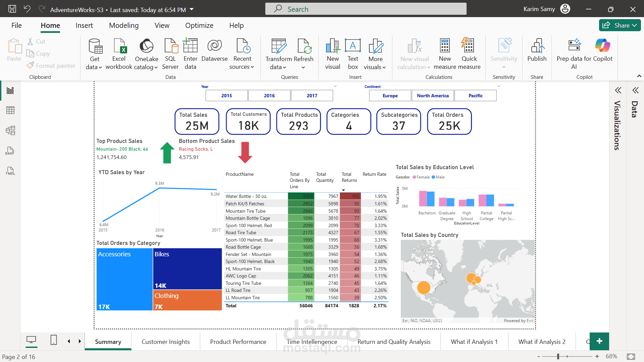Open More visuals gallery
644x362 pixels.
pos(375,54)
